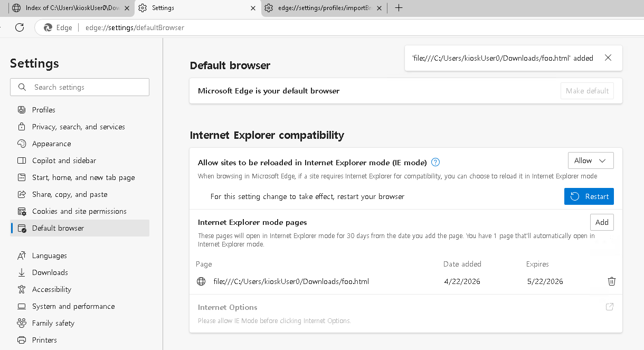Image resolution: width=644 pixels, height=350 pixels.
Task: Click the Internet Options external link icon
Action: click(x=610, y=307)
